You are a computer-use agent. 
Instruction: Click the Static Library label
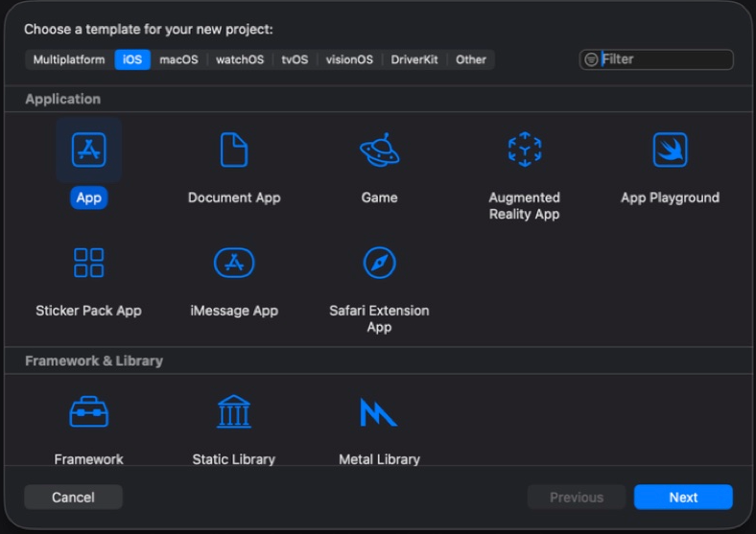tap(234, 459)
